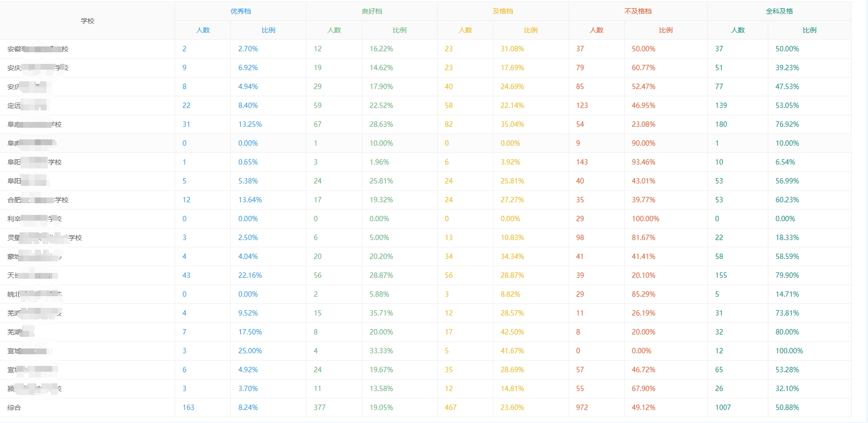The height and width of the screenshot is (423, 868).
Task: Select the 93.46% 不及格档 ratio cell
Action: pos(644,162)
